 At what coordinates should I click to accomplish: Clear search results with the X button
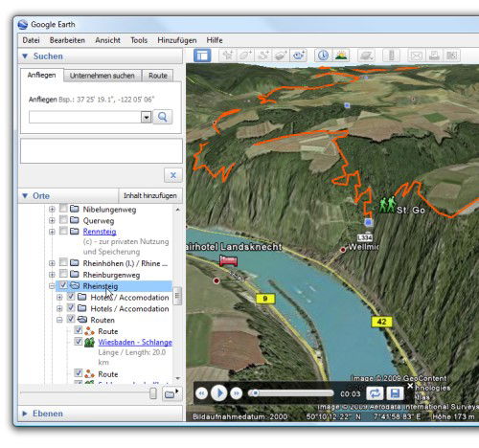pos(173,175)
